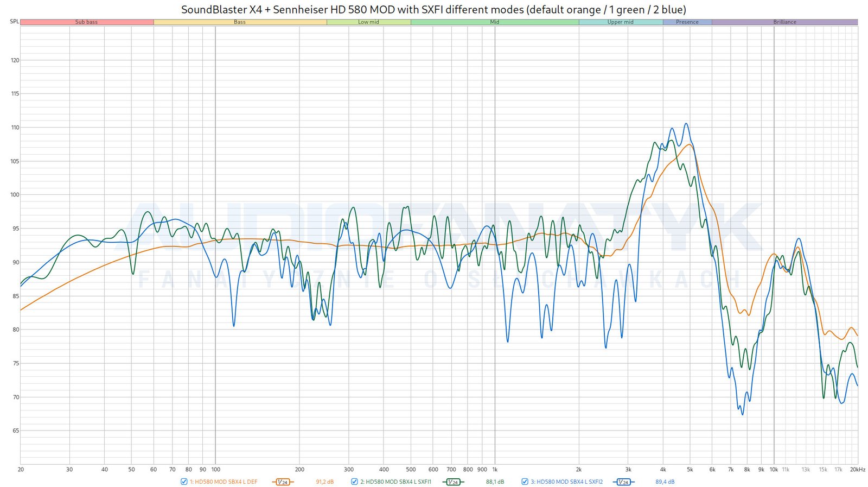Uncheck the HD580 MOD SBX4 L SXFI2 trace checkbox
Viewport: 868px width, 487px height.
coord(525,482)
